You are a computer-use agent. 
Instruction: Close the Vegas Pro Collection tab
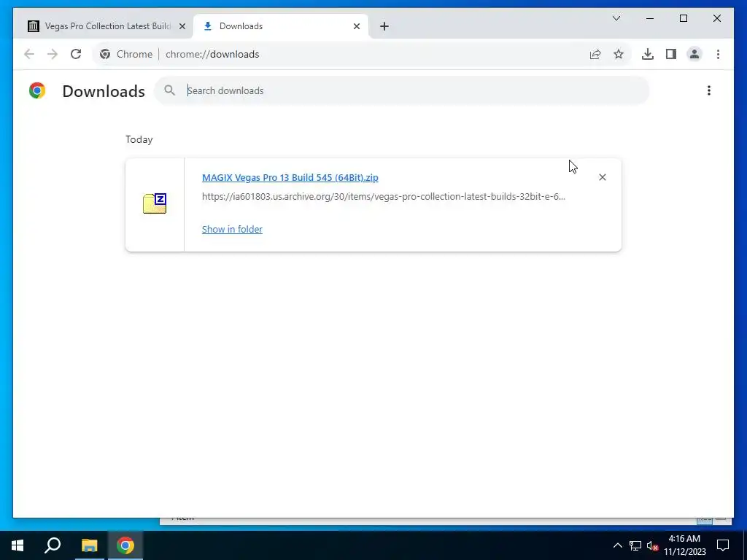(x=182, y=26)
